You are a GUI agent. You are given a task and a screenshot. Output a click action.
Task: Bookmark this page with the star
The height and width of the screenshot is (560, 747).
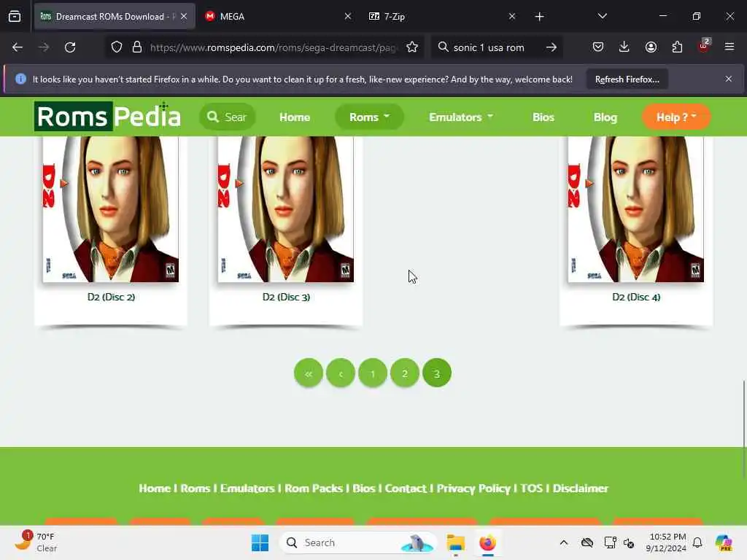click(412, 47)
